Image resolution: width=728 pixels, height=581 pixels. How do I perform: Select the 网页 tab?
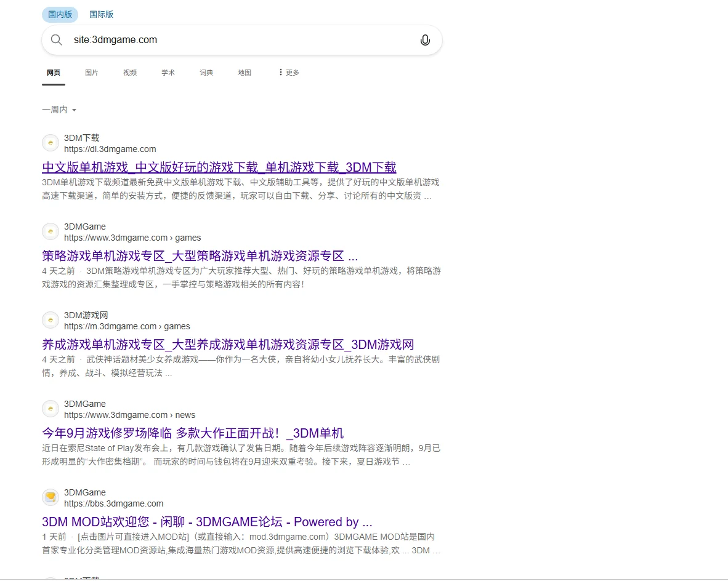54,73
